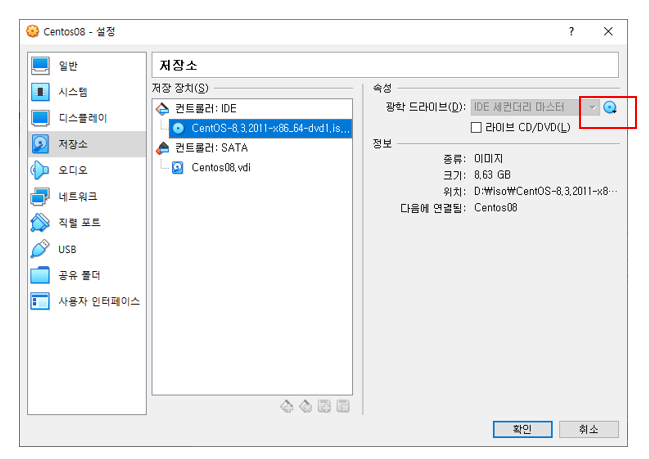
Task: Select the 저장소 category in sidebar
Action: click(x=87, y=144)
